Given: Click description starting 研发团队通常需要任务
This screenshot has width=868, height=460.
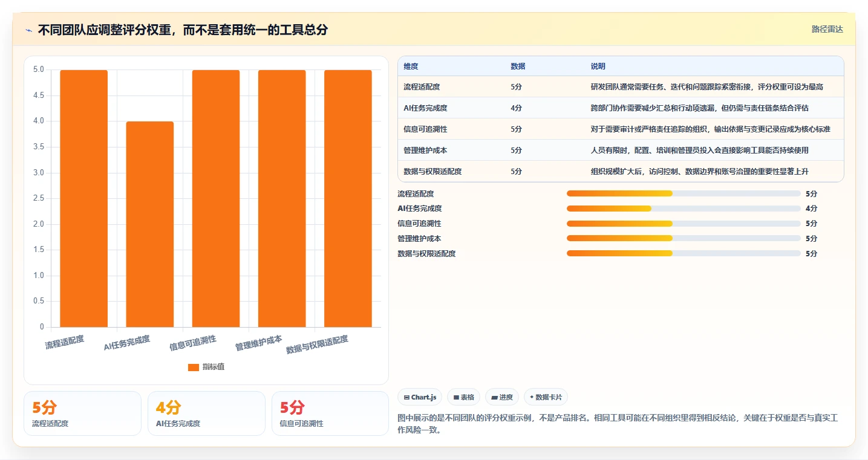Looking at the screenshot, I should tap(707, 87).
